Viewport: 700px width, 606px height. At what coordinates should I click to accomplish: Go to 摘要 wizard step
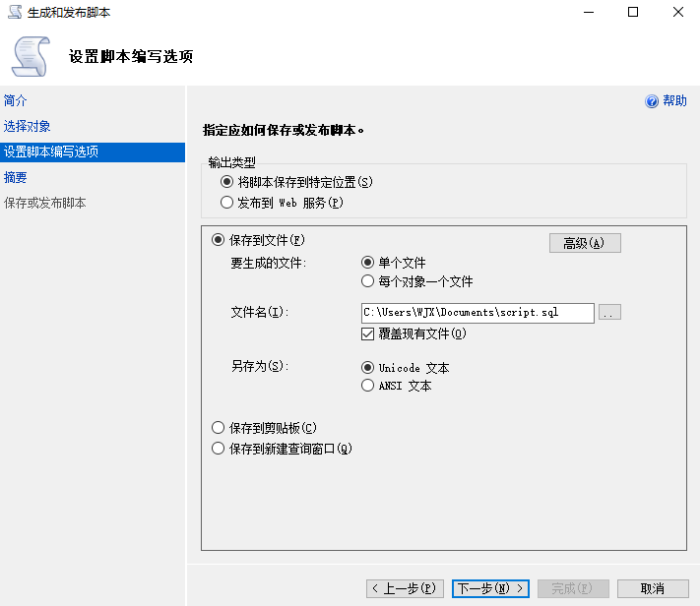click(x=15, y=178)
